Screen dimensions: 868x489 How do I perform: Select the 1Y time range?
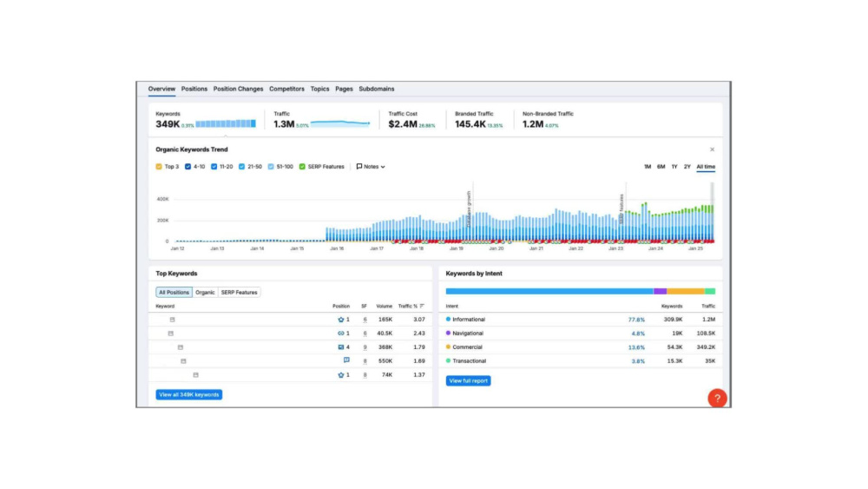click(674, 166)
